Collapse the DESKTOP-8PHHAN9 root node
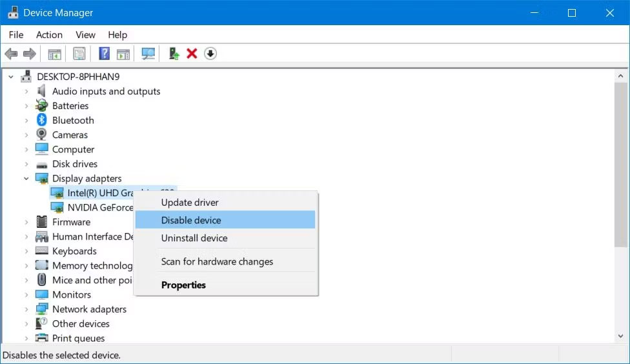The image size is (630, 364). click(x=11, y=76)
